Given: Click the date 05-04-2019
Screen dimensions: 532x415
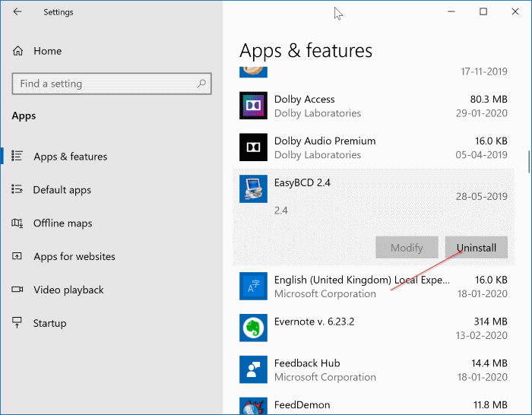Looking at the screenshot, I should (x=481, y=155).
